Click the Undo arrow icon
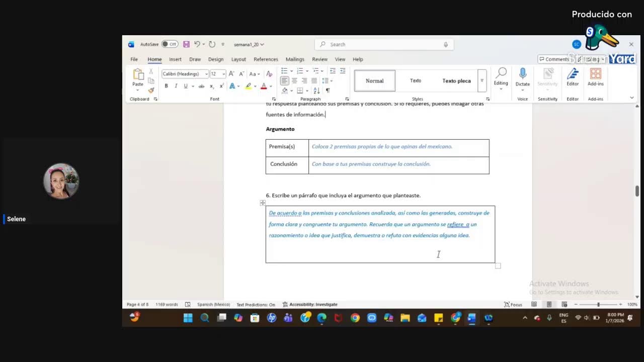This screenshot has height=362, width=644. pos(197,44)
